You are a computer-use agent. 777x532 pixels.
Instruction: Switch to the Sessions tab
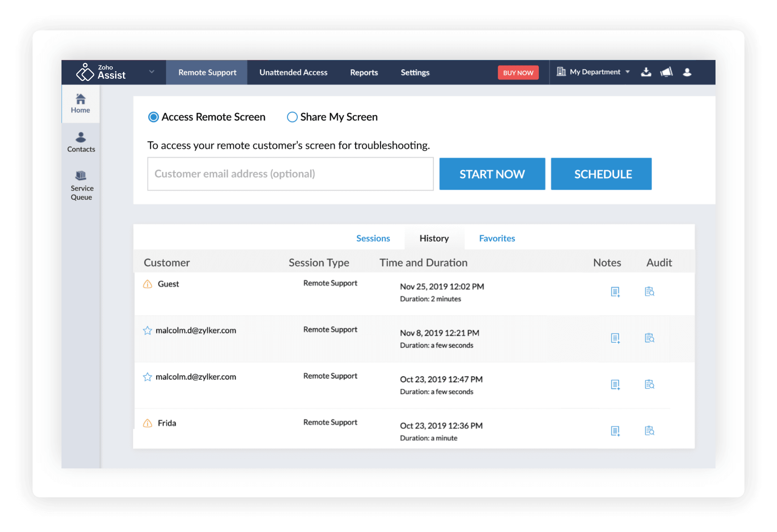[373, 238]
